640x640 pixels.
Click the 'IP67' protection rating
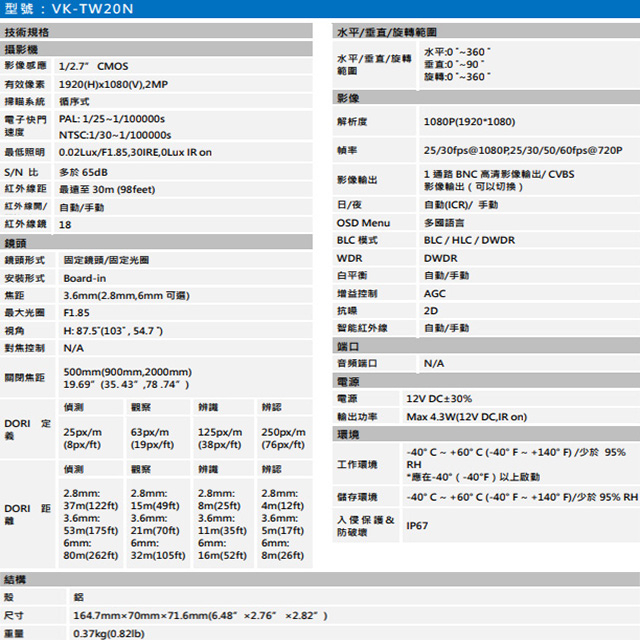click(417, 526)
